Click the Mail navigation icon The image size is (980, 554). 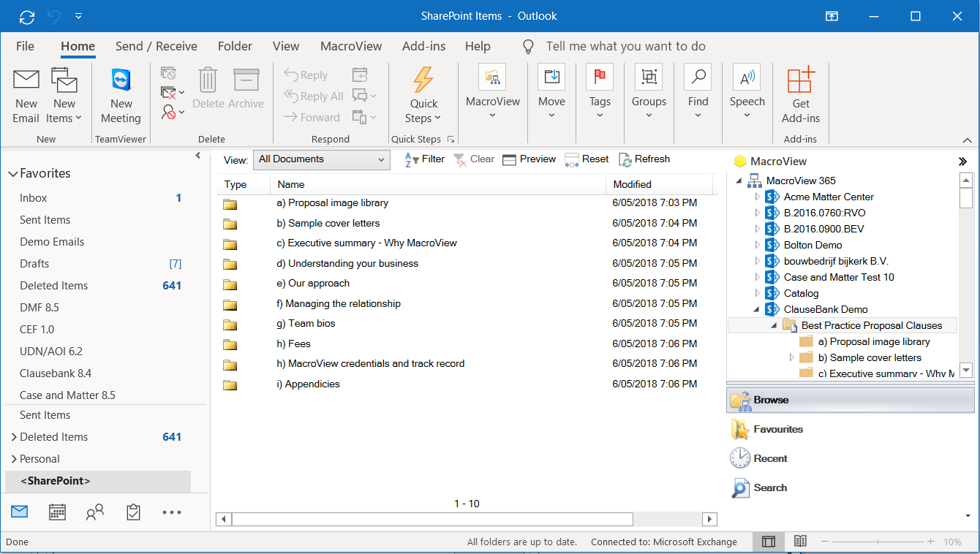tap(20, 512)
